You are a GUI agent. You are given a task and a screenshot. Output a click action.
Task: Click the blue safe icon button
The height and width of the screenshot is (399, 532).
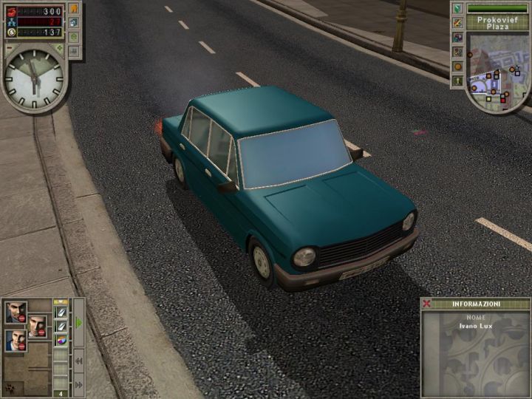click(74, 23)
